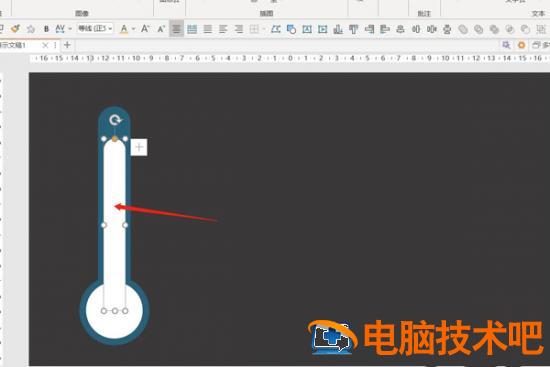
Task: Click the align right paragraph icon
Action: pyautogui.click(x=239, y=29)
